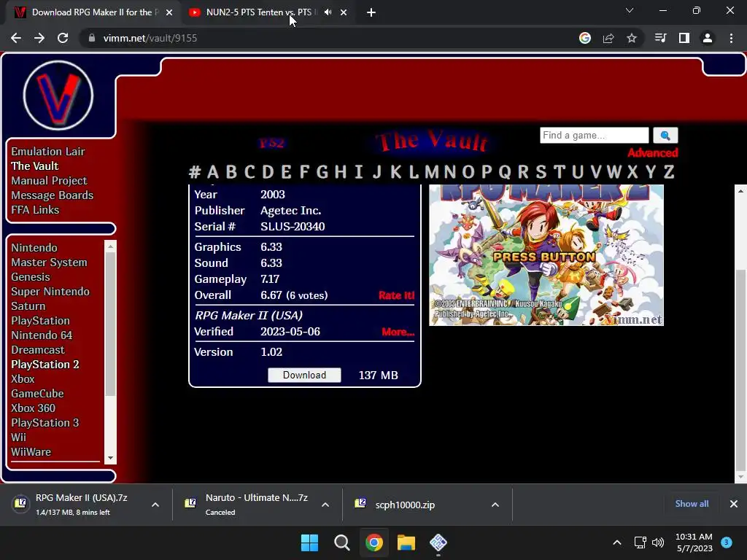Screen dimensions: 747x560
Task: Open a new browser tab
Action: [x=371, y=12]
